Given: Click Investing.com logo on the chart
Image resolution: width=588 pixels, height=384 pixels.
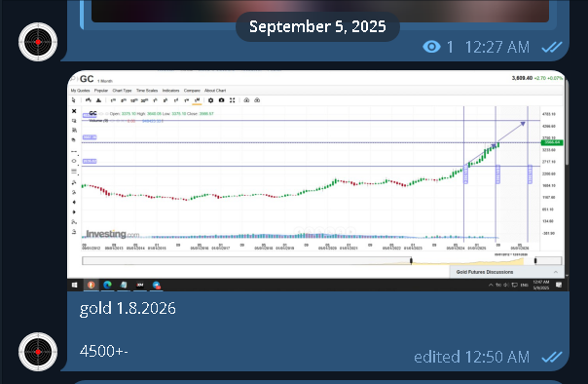Looking at the screenshot, I should (113, 234).
